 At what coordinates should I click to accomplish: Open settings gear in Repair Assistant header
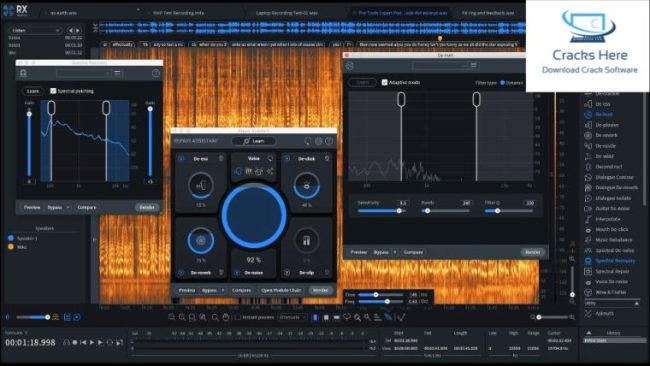pos(318,141)
